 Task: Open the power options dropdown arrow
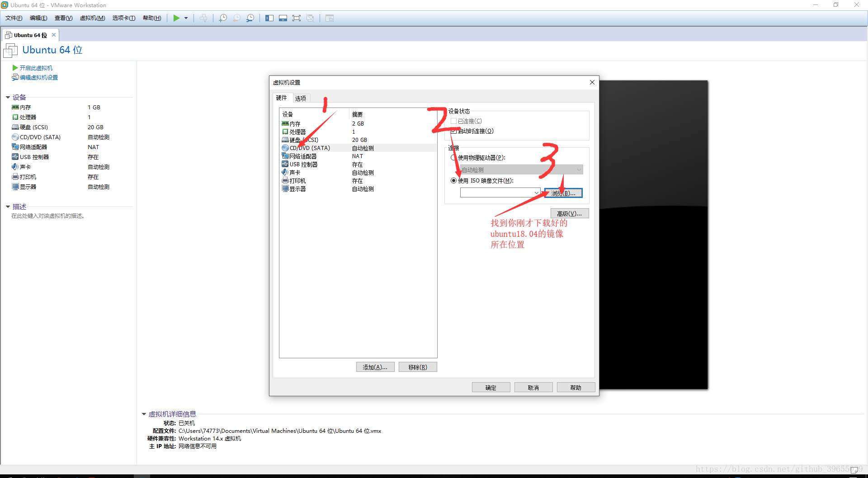click(x=186, y=18)
